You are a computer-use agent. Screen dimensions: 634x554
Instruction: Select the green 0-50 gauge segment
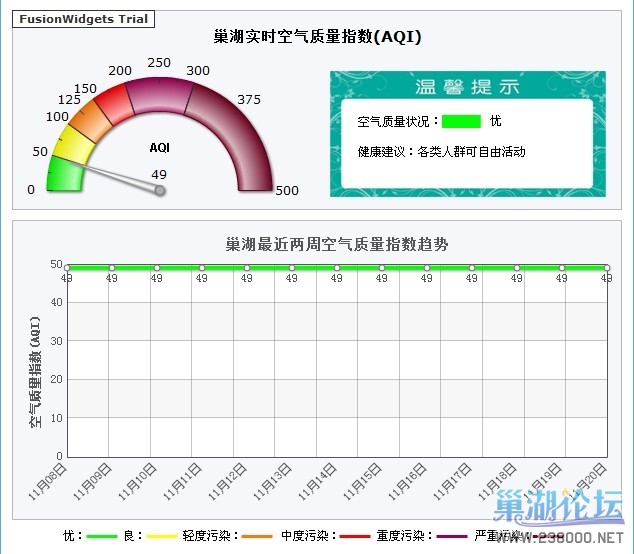(63, 174)
